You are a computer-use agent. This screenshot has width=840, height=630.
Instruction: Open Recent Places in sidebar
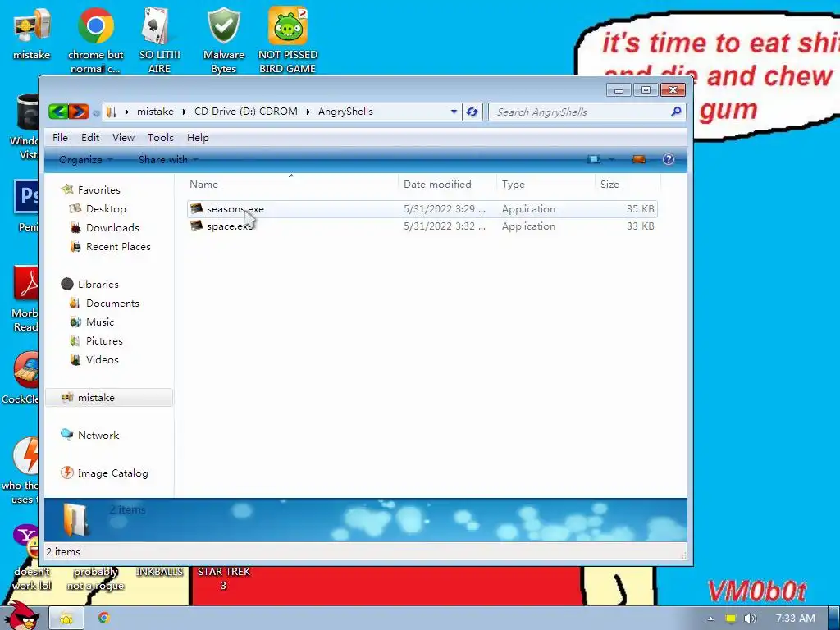click(118, 246)
